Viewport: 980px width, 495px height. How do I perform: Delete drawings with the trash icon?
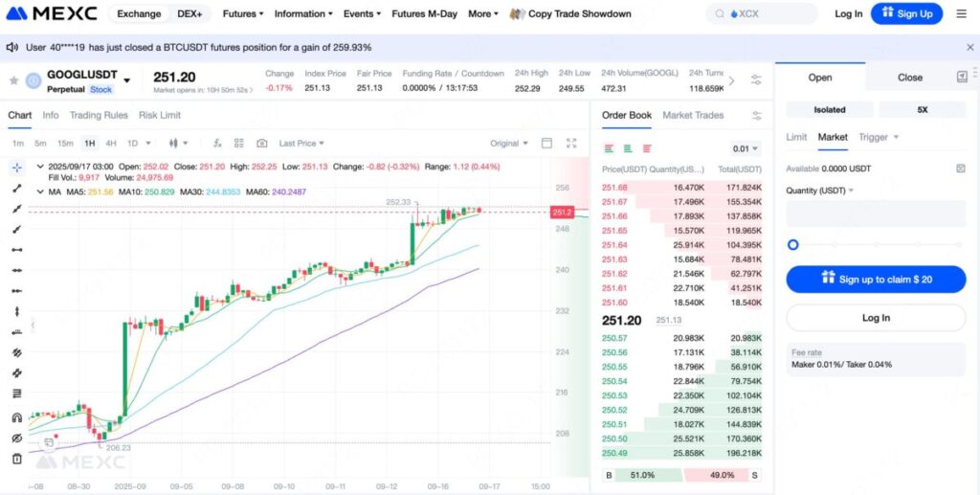pyautogui.click(x=16, y=459)
